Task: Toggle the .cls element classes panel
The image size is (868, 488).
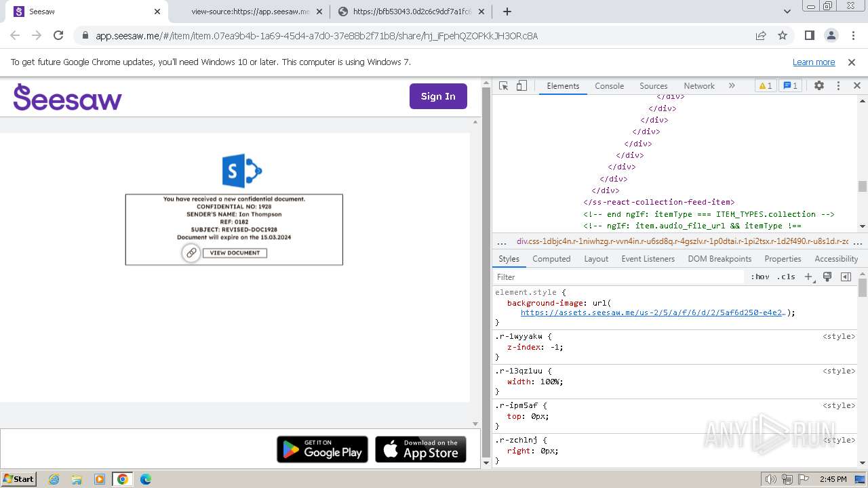Action: [x=786, y=277]
